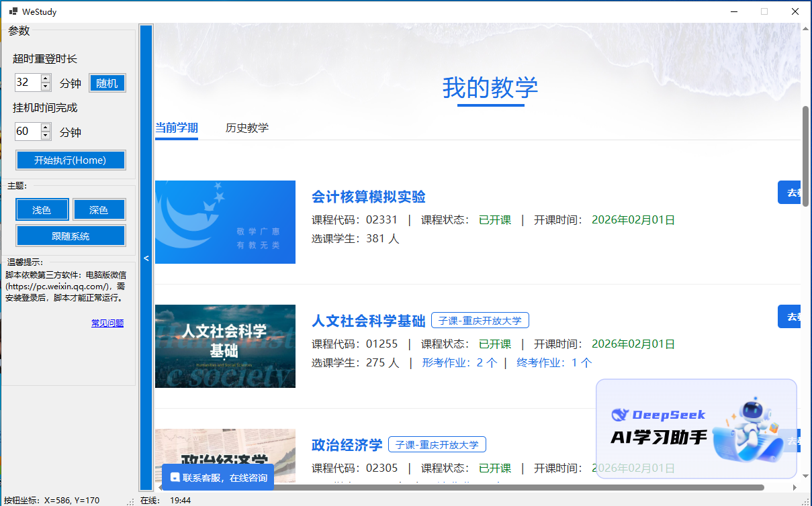812x506 pixels.
Task: Open 形考作业: 2 个 link
Action: pyautogui.click(x=459, y=363)
